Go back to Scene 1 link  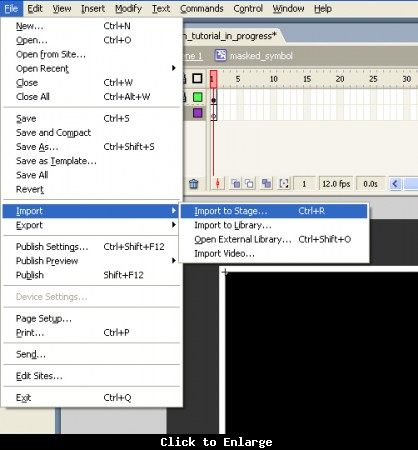193,56
